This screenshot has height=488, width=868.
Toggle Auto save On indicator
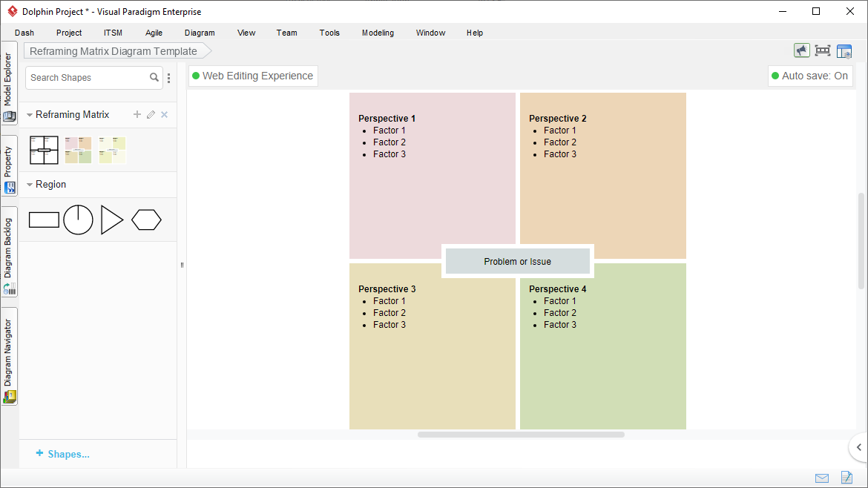click(x=810, y=76)
